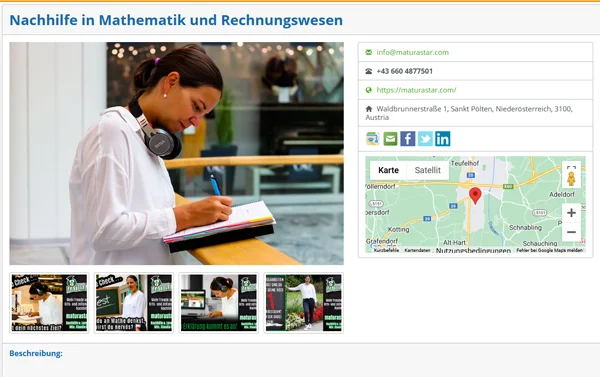
Task: Zoom out on the map
Action: coord(571,232)
